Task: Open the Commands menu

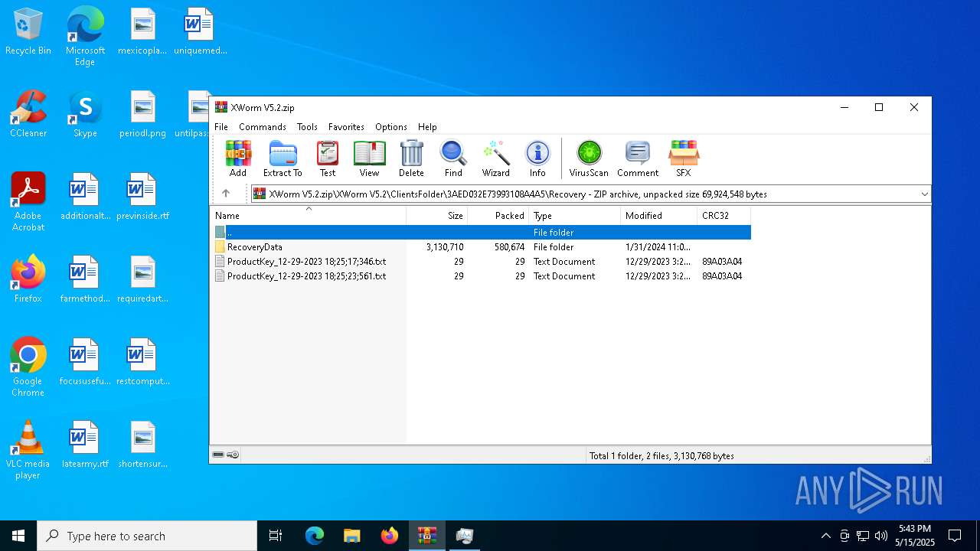Action: [x=263, y=127]
